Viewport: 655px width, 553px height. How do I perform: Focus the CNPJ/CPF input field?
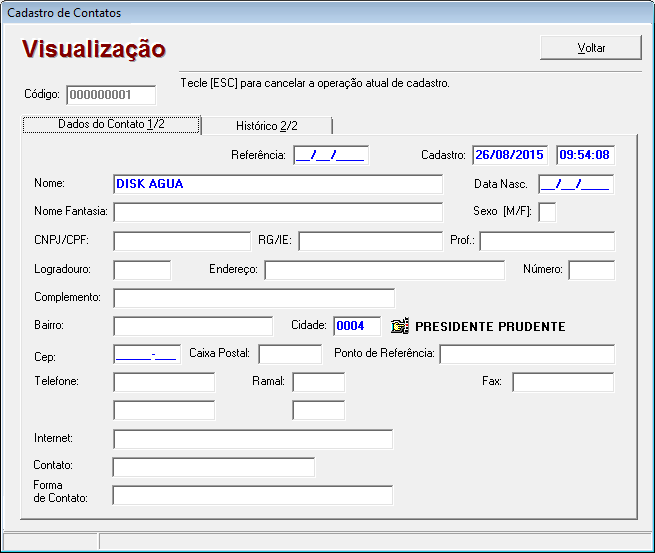coord(181,241)
